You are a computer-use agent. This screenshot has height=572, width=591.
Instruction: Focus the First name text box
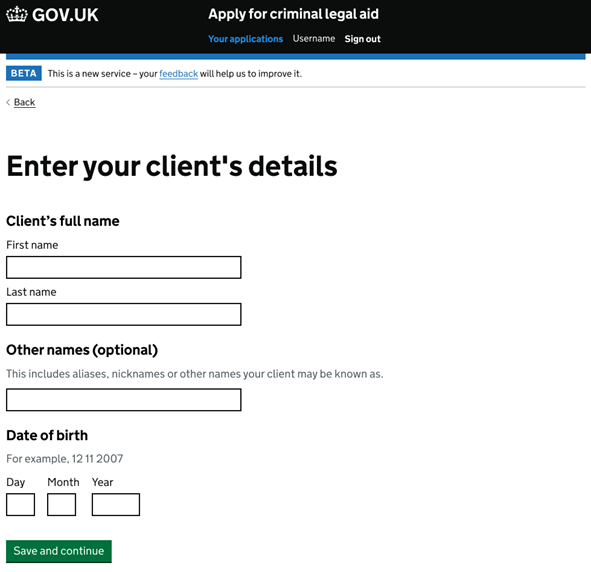click(124, 268)
